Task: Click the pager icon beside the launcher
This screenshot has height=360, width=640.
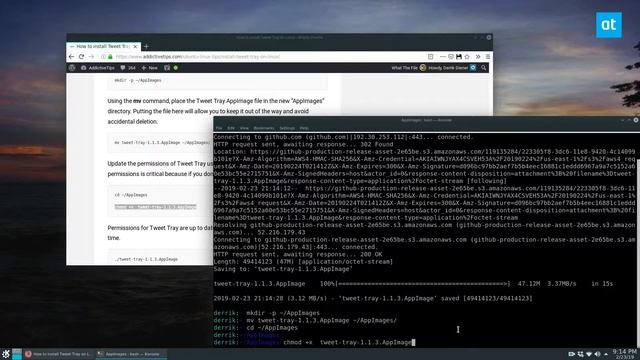Action: (x=17, y=354)
